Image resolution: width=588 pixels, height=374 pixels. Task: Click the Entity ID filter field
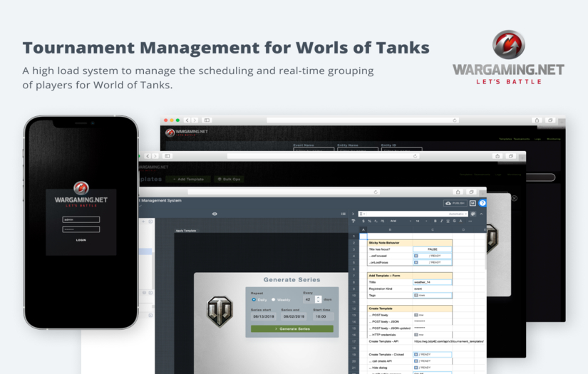pyautogui.click(x=402, y=150)
